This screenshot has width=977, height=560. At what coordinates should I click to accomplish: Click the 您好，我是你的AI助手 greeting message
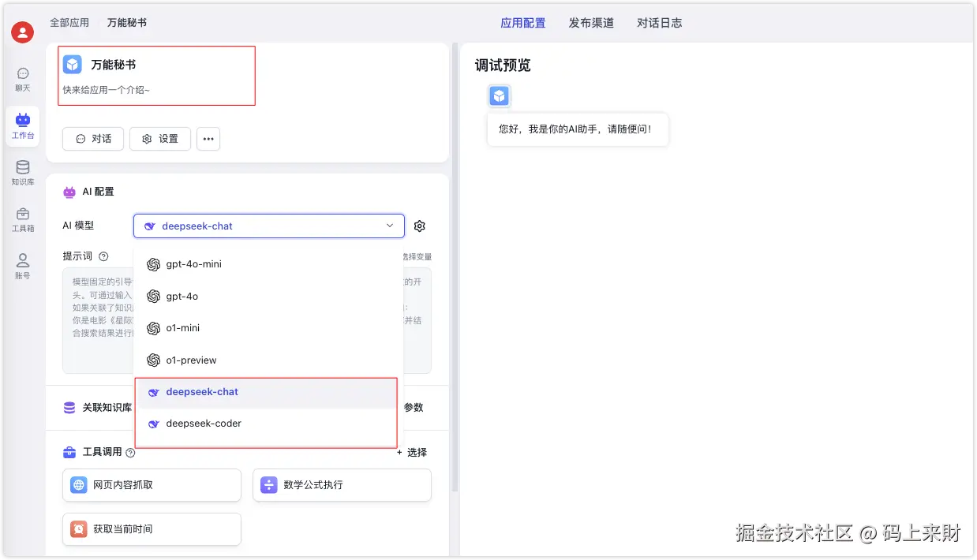[578, 129]
